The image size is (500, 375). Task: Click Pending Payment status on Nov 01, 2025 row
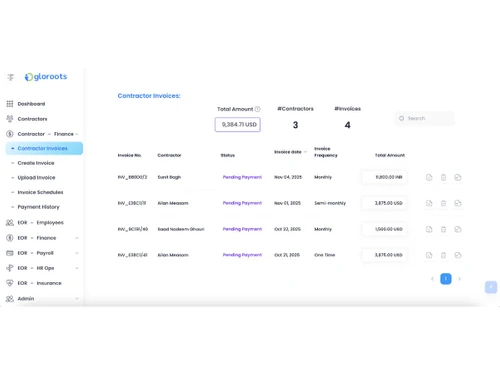pyautogui.click(x=242, y=203)
